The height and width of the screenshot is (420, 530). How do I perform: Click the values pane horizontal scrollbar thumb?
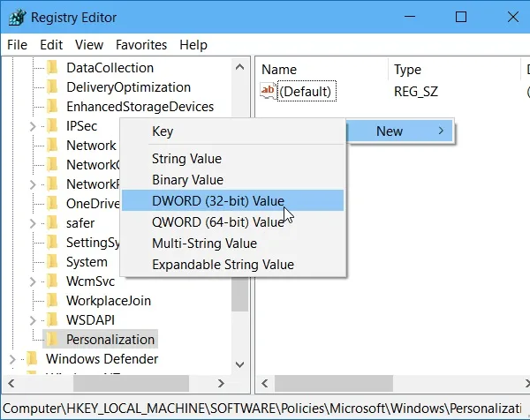click(x=334, y=384)
